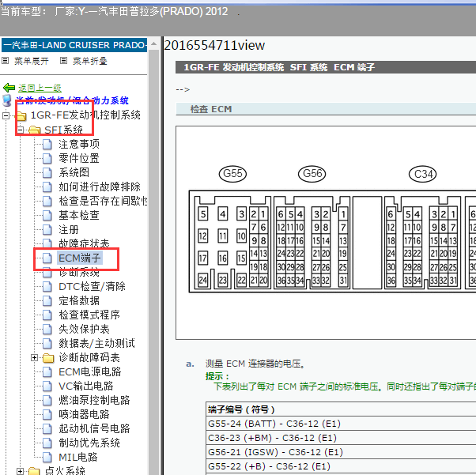This screenshot has height=475, width=476.
Task: Open the 数据表/主动测试 tree item
Action: (96, 344)
